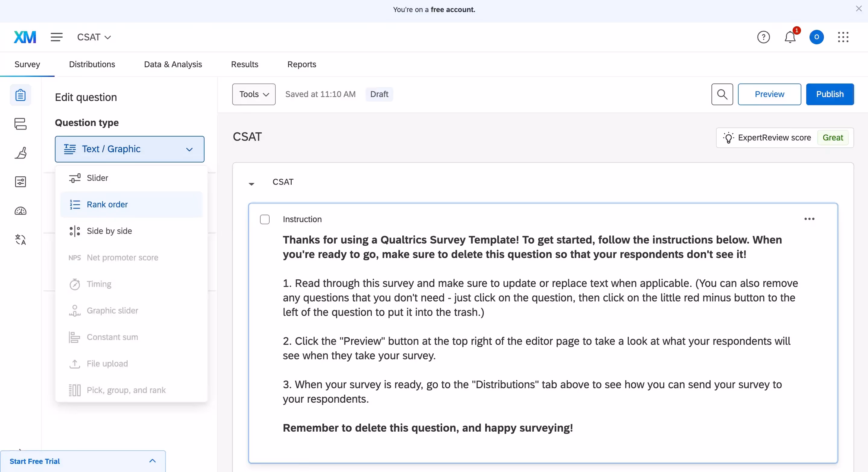Click the free account banner link text

(x=453, y=9)
